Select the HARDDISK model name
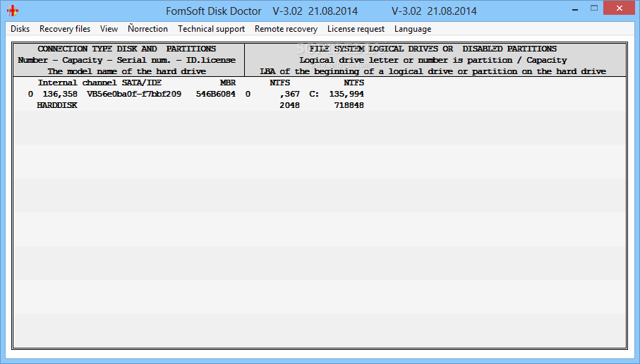This screenshot has height=364, width=640. 57,105
